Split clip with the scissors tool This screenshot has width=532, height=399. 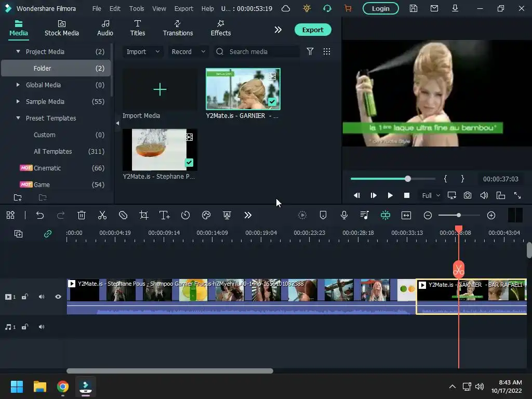click(102, 215)
